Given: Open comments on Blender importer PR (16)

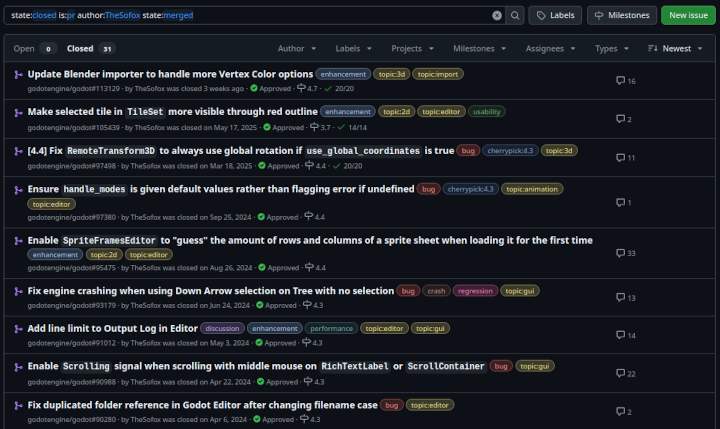Looking at the screenshot, I should (625, 81).
